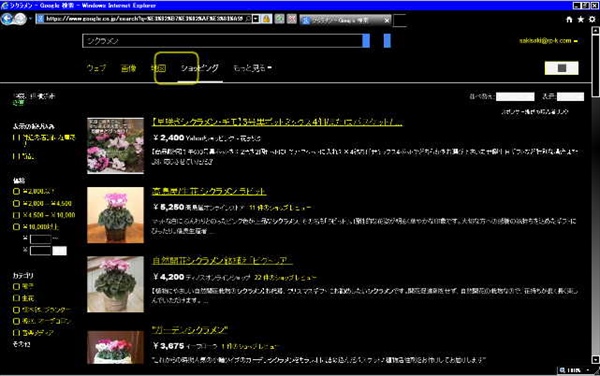Open the zoom level dropdown arrow
600x376 pixels.
point(588,370)
